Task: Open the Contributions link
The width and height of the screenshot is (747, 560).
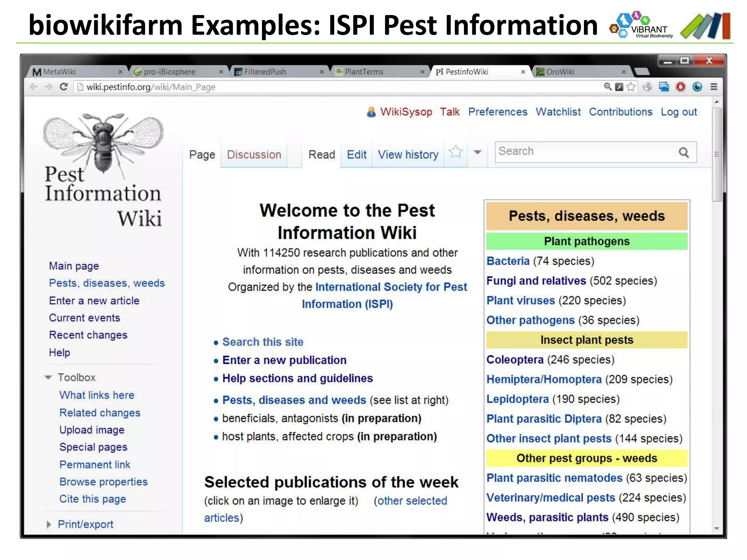Action: (x=621, y=112)
